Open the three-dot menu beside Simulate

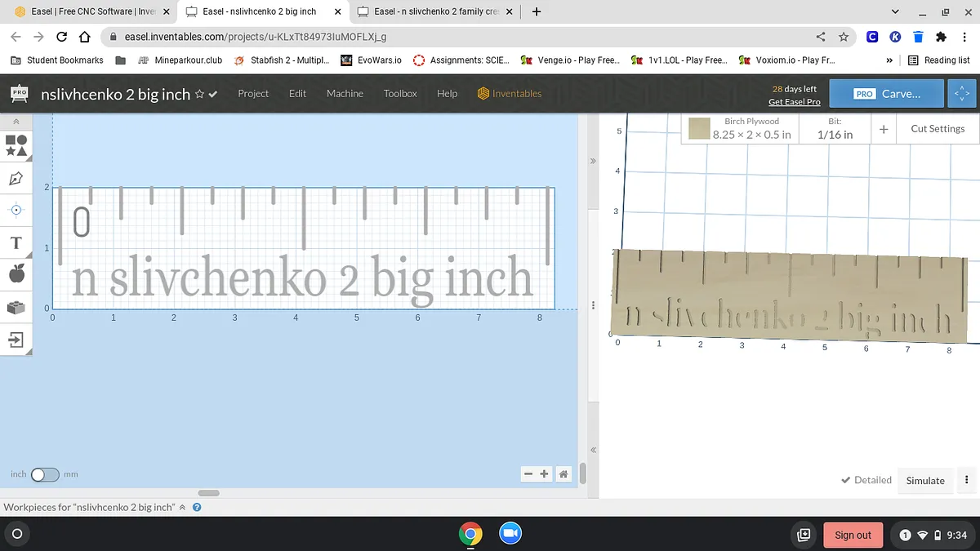[967, 480]
